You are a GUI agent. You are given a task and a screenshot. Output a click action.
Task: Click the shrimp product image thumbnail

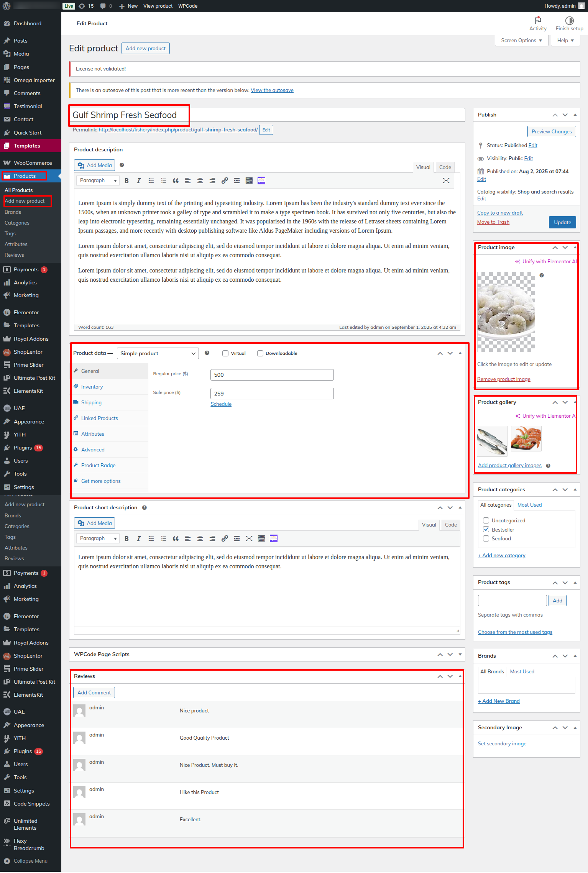pyautogui.click(x=506, y=312)
